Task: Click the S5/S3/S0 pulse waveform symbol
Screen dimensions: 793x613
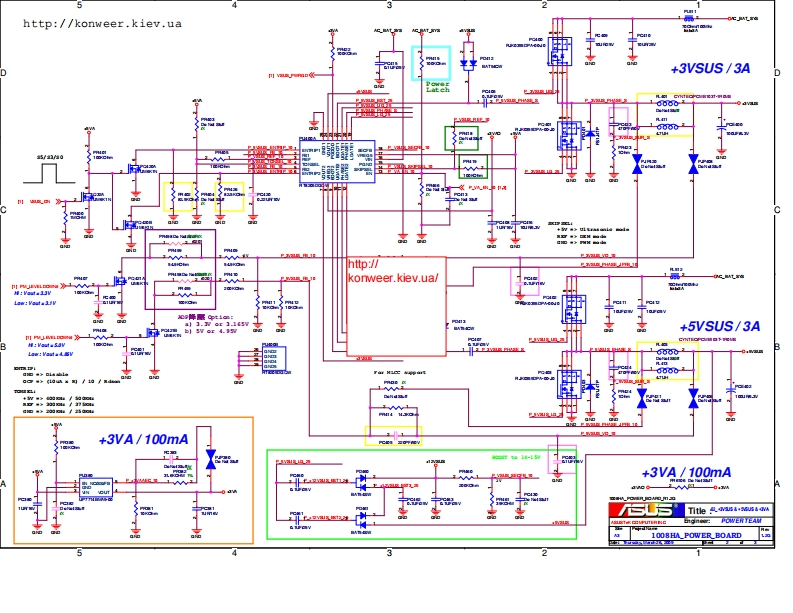Action: click(x=50, y=171)
